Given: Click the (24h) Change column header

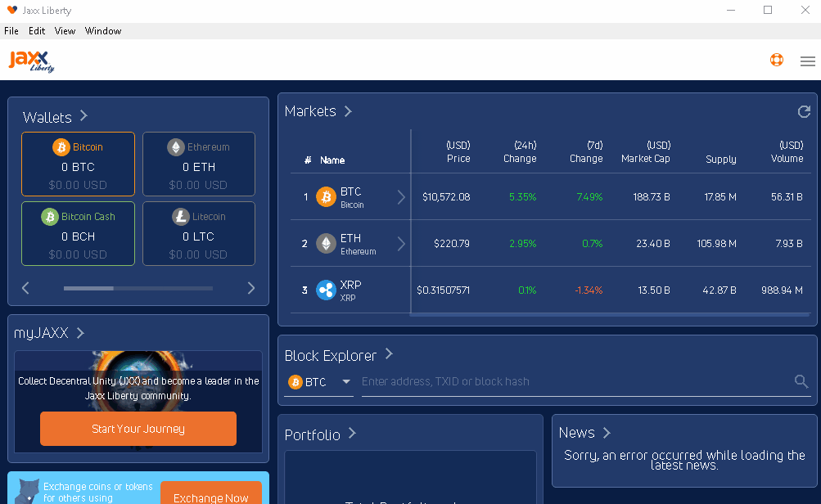Looking at the screenshot, I should pos(520,152).
